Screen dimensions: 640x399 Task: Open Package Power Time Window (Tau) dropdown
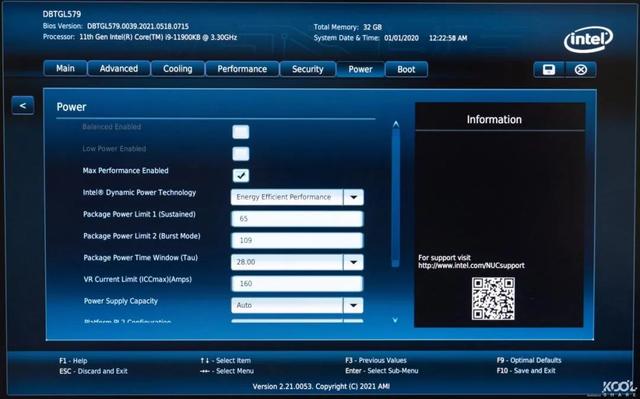coord(297,262)
